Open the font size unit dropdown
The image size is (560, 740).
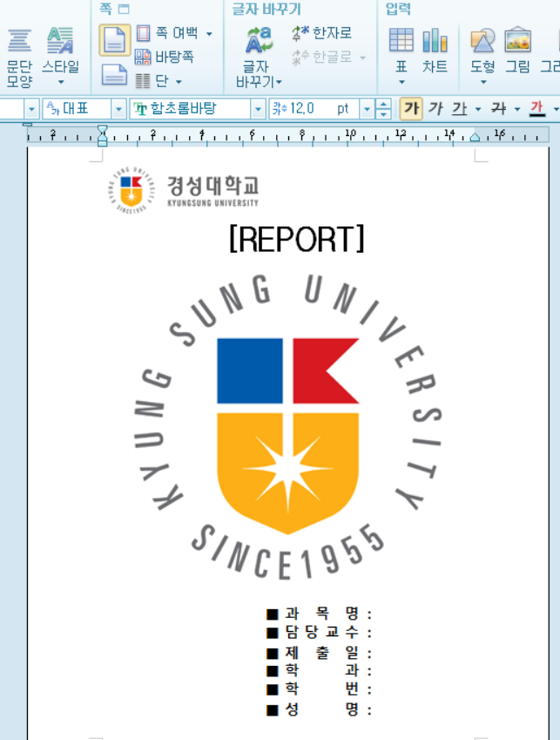367,109
